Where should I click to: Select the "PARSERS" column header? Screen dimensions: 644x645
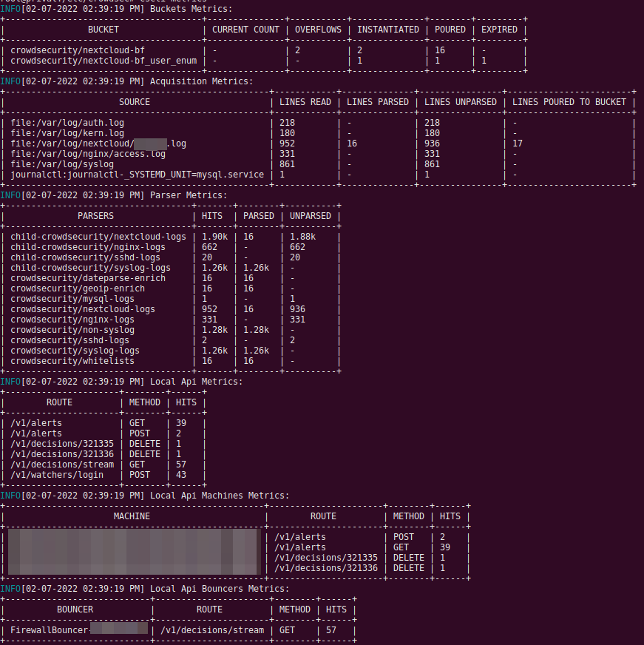pyautogui.click(x=96, y=216)
